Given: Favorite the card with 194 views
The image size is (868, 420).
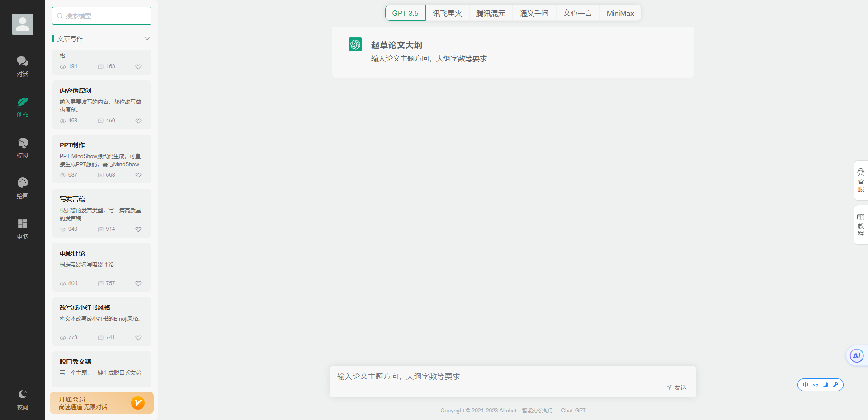Looking at the screenshot, I should [x=138, y=67].
